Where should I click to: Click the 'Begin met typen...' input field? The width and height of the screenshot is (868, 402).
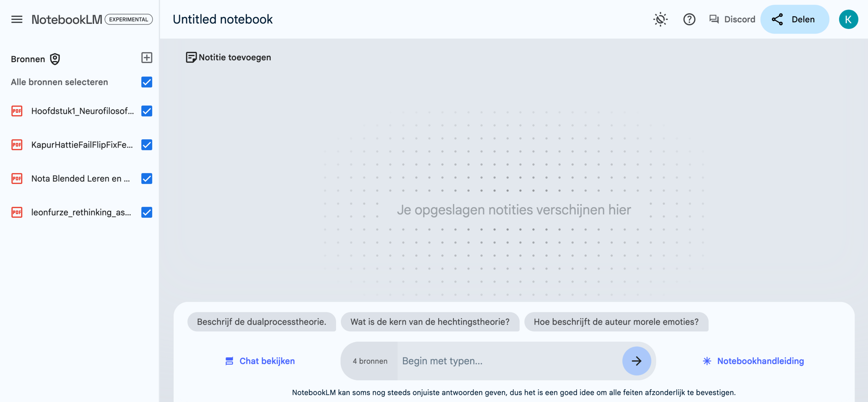tap(509, 361)
